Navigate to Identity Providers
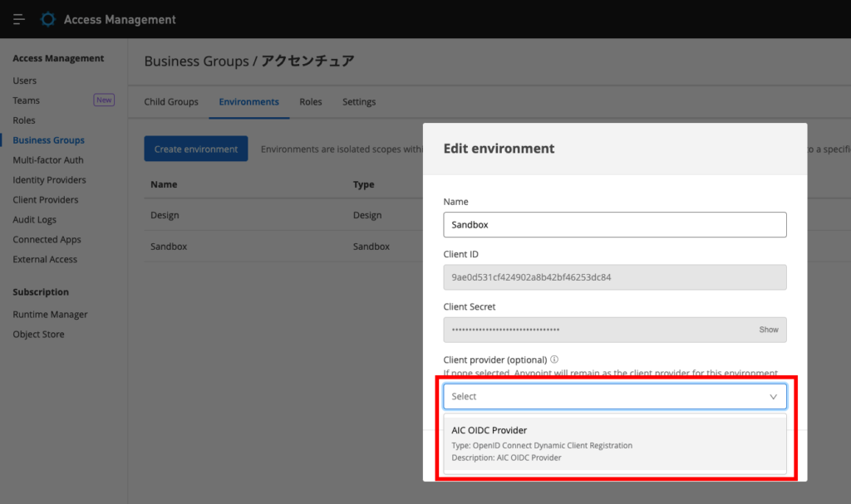Screen dimensions: 851x504 click(x=49, y=180)
